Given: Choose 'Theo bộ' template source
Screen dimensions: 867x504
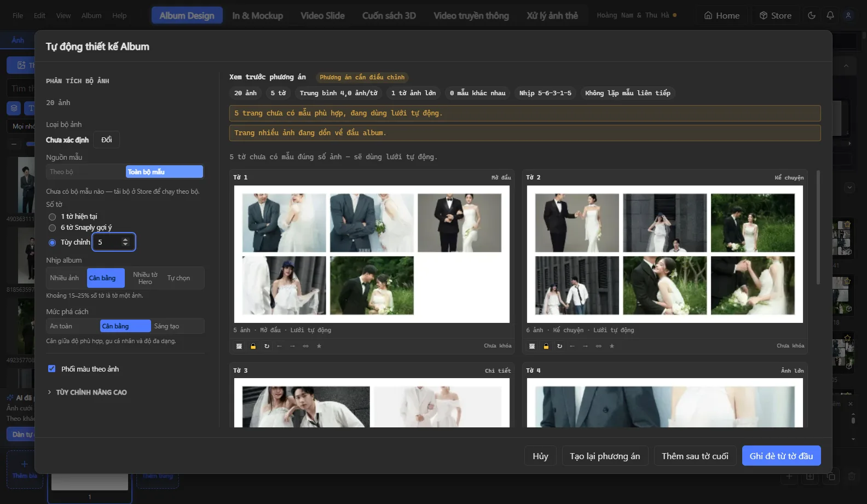Looking at the screenshot, I should (x=86, y=172).
